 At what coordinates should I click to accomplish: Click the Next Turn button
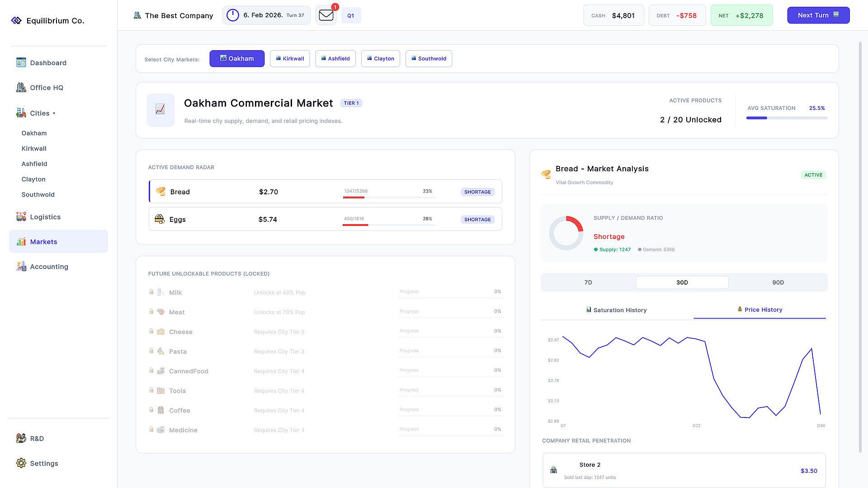(x=818, y=15)
